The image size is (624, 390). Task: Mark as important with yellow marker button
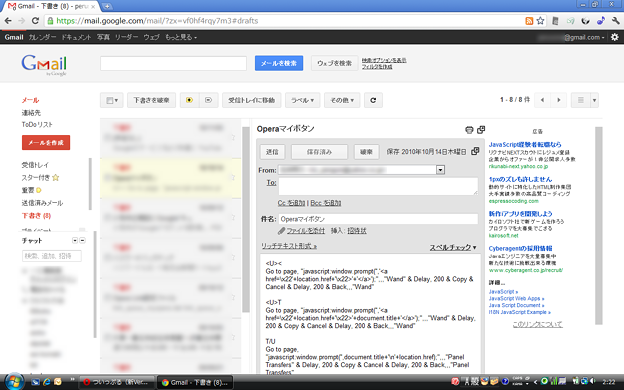click(x=189, y=100)
